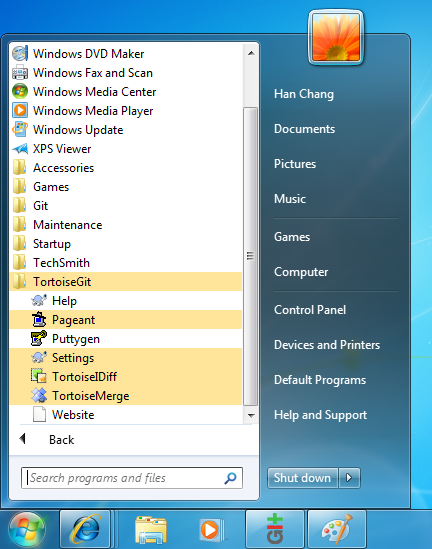The width and height of the screenshot is (432, 549).
Task: Open TortoiseMerge from the program list
Action: click(x=126, y=396)
